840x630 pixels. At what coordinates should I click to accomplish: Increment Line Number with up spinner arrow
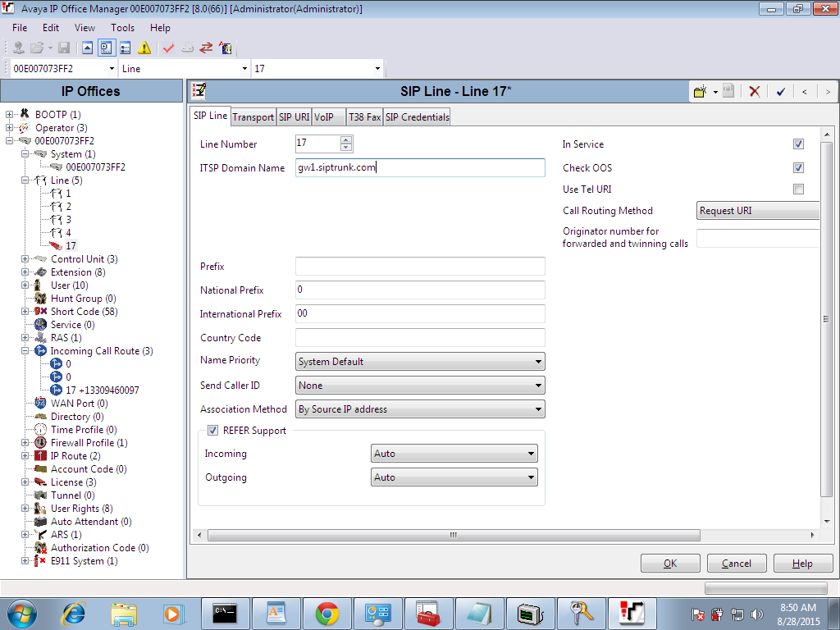(x=346, y=139)
